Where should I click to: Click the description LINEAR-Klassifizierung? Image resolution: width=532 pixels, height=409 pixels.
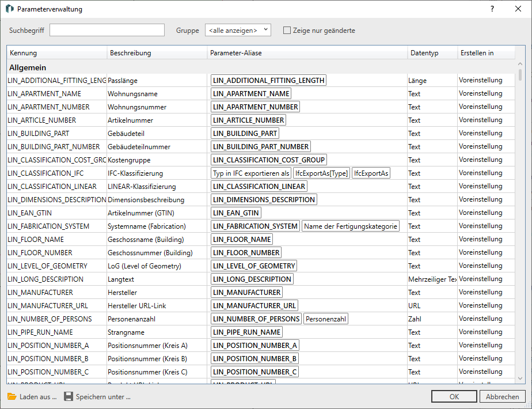(142, 186)
